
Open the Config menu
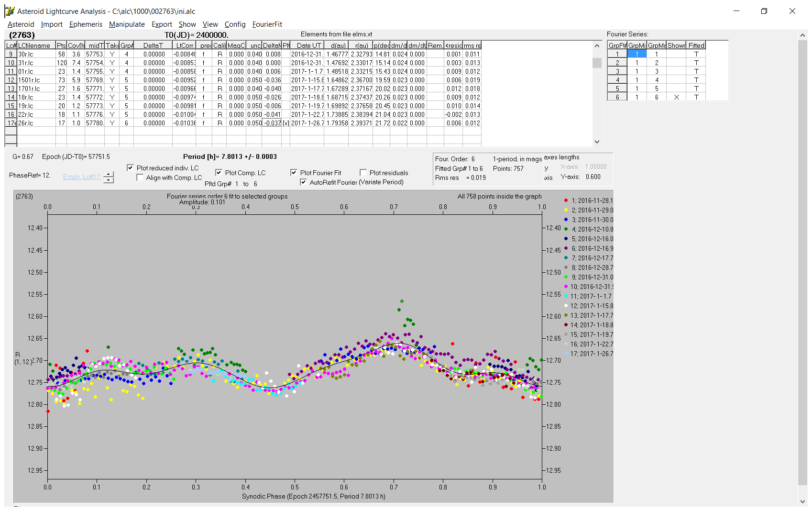(x=235, y=24)
